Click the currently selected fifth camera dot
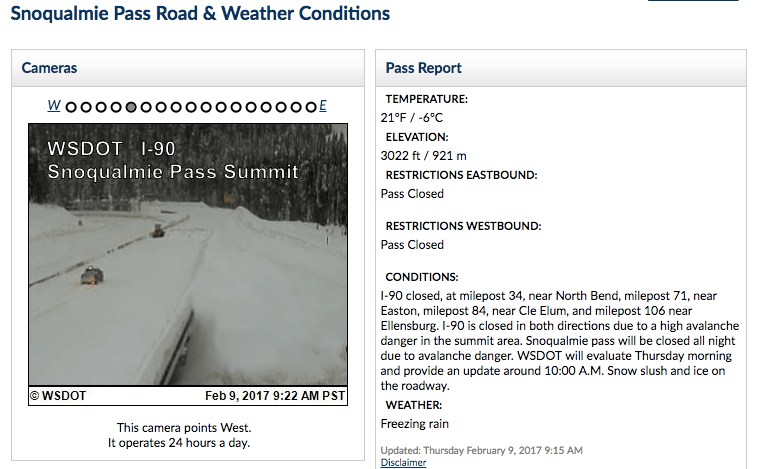 [131, 107]
